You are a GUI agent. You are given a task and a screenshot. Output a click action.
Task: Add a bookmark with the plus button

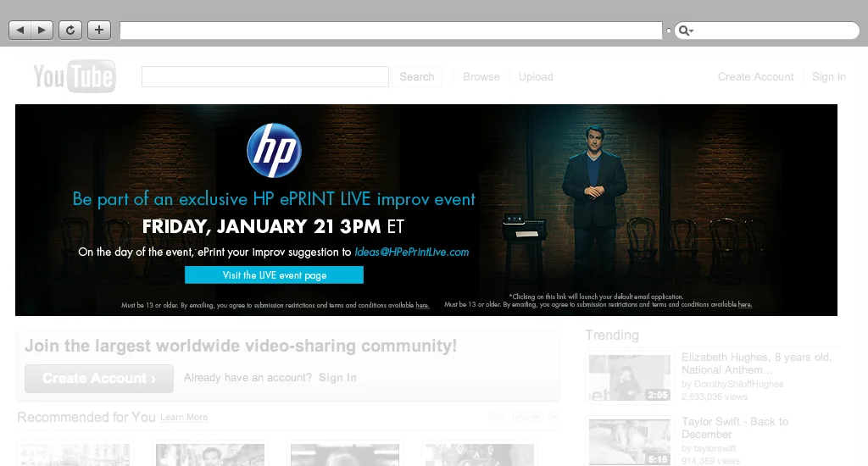(x=99, y=30)
